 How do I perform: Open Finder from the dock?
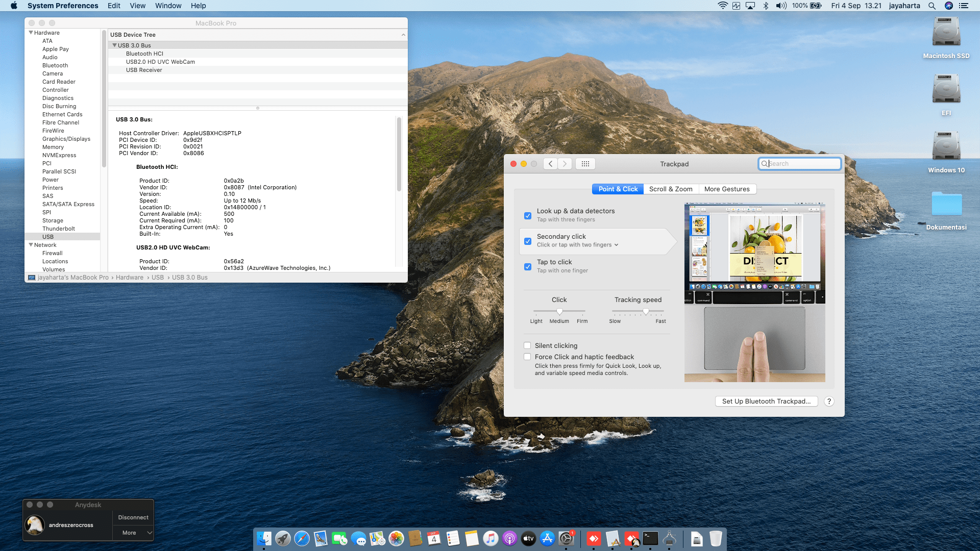[x=264, y=538]
